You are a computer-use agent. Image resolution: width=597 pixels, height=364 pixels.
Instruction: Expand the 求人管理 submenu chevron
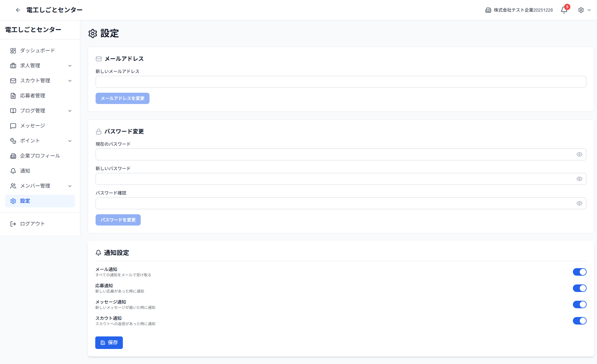pyautogui.click(x=70, y=65)
